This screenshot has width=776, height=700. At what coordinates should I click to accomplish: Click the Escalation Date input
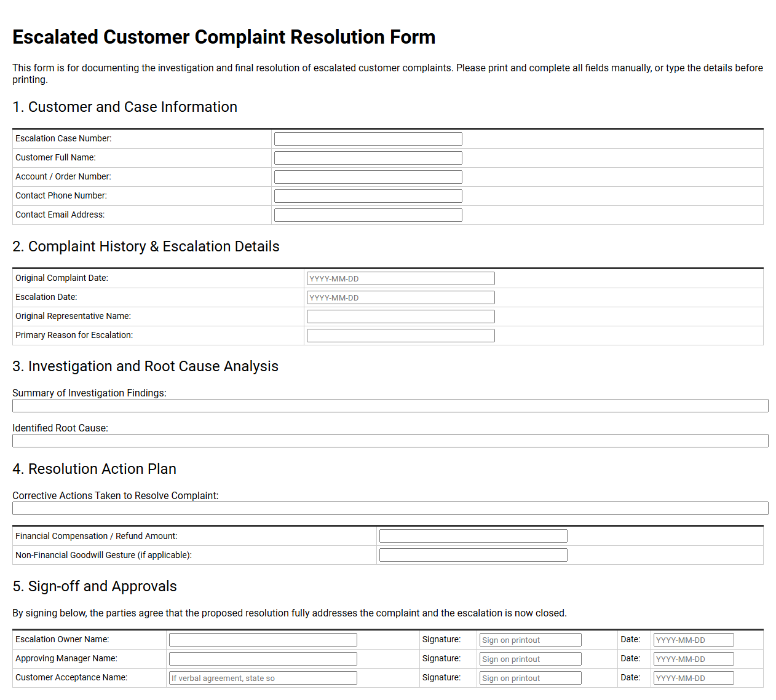(400, 297)
